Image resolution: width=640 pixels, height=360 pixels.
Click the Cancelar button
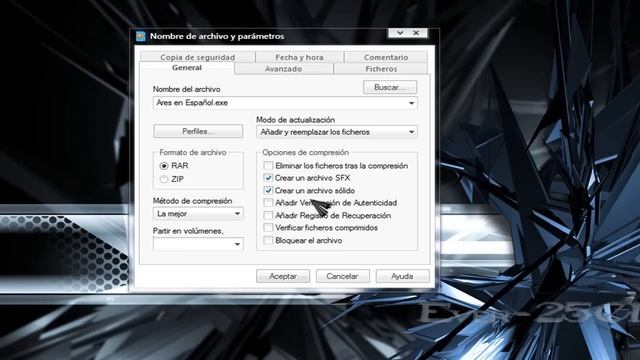pyautogui.click(x=342, y=276)
